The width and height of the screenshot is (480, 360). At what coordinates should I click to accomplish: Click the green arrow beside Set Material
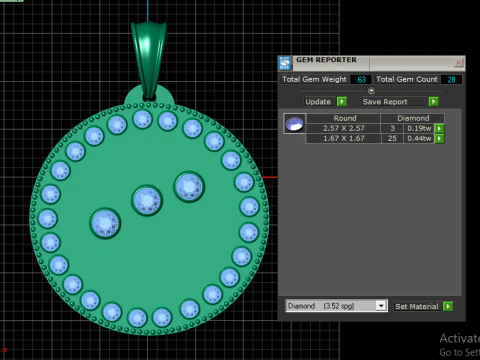448,306
